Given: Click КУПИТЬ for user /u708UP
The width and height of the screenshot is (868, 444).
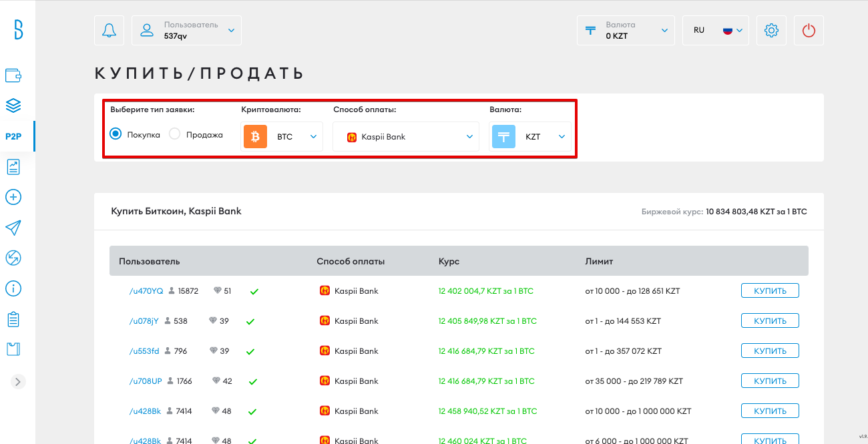Looking at the screenshot, I should pyautogui.click(x=770, y=381).
